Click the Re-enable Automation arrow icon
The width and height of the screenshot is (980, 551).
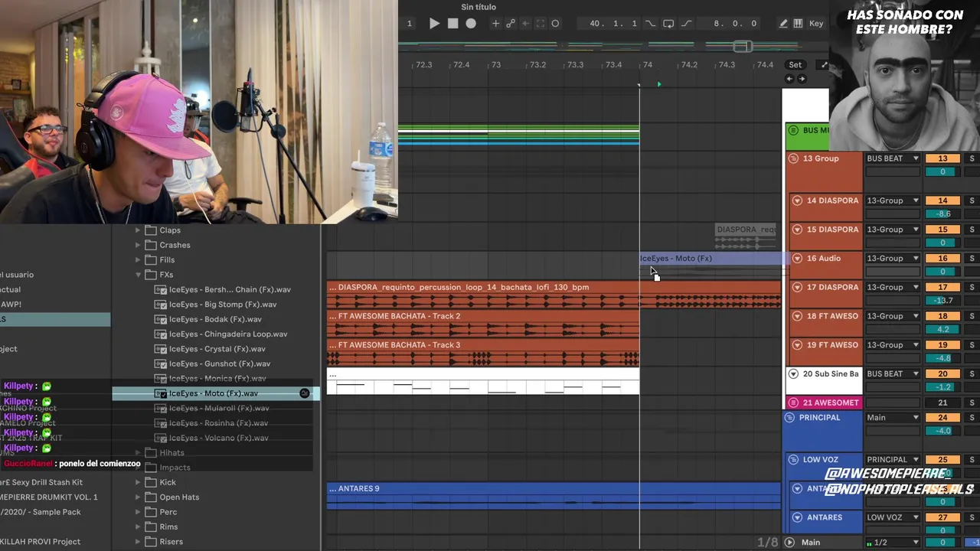[525, 24]
